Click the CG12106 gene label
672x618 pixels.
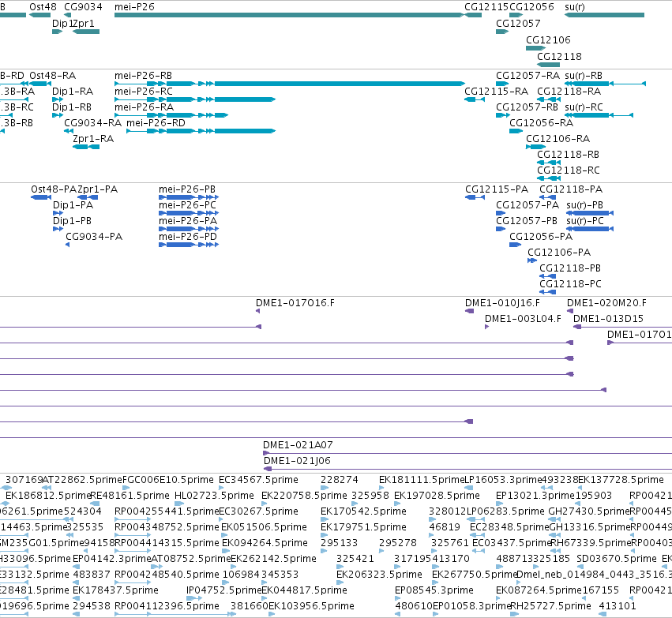(548, 39)
